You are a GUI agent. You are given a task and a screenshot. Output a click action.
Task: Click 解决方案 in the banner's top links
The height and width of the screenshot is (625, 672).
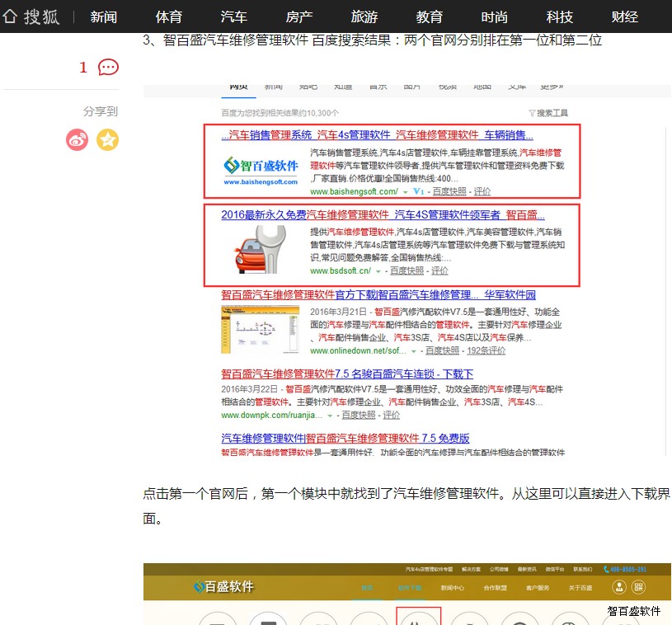[471, 569]
